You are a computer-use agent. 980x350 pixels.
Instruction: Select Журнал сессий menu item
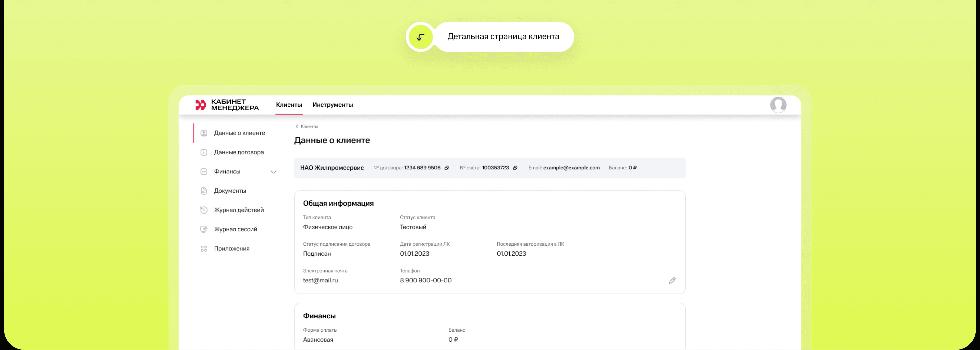[x=236, y=229]
